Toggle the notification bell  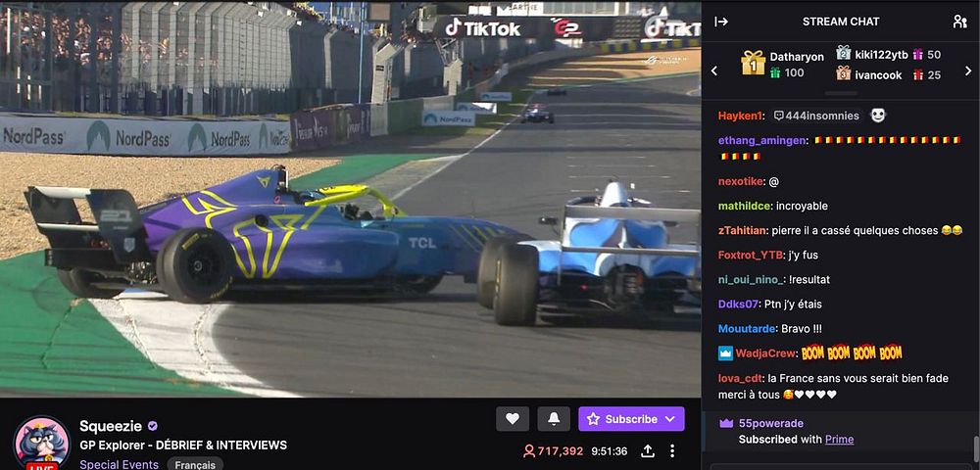click(x=554, y=419)
